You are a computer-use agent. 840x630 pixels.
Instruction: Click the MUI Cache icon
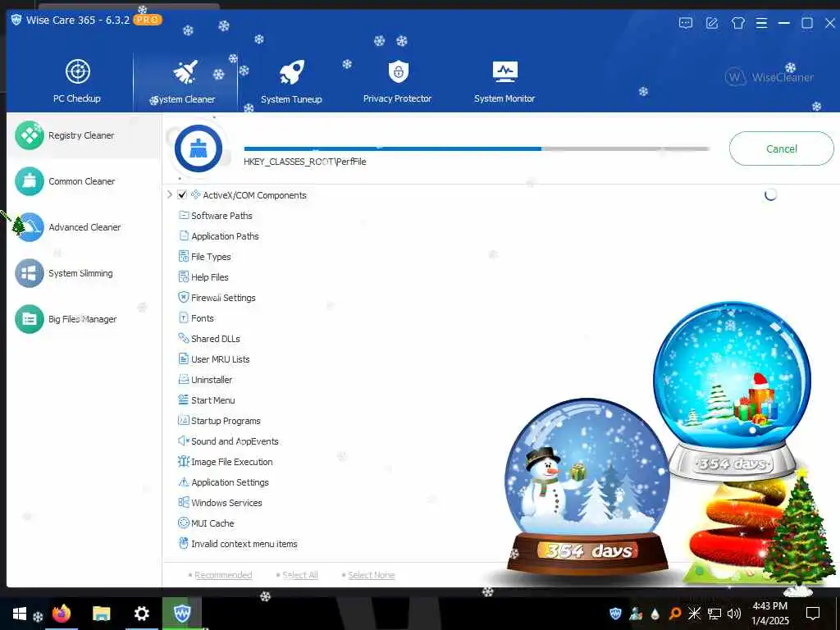click(x=184, y=523)
